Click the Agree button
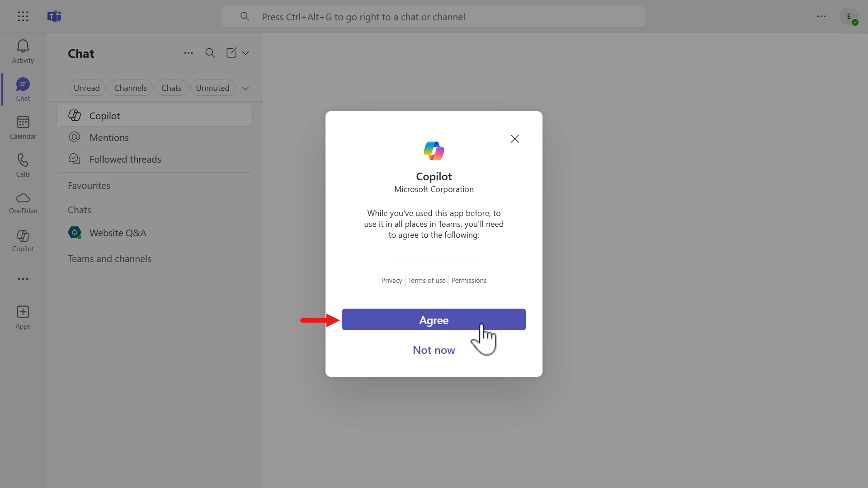Image resolution: width=868 pixels, height=488 pixels. point(434,320)
